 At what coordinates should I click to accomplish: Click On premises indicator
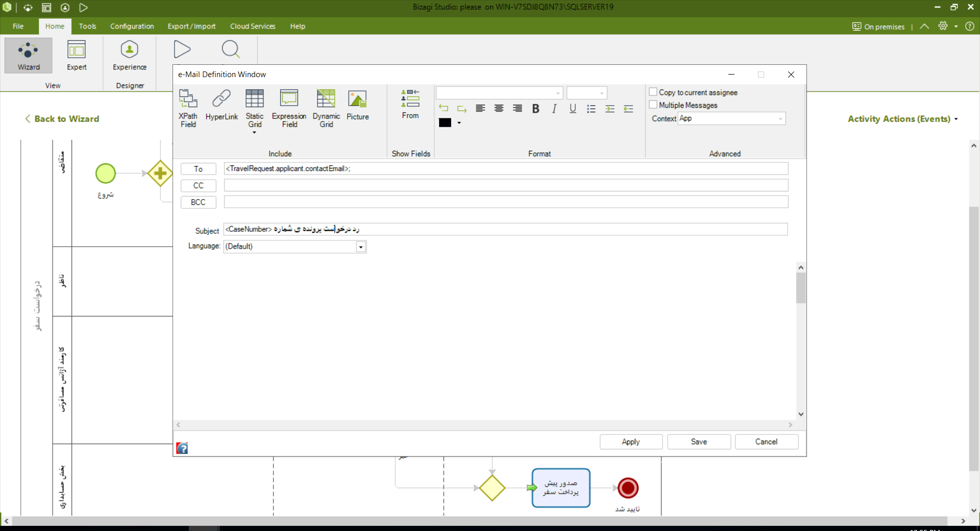[x=878, y=27]
